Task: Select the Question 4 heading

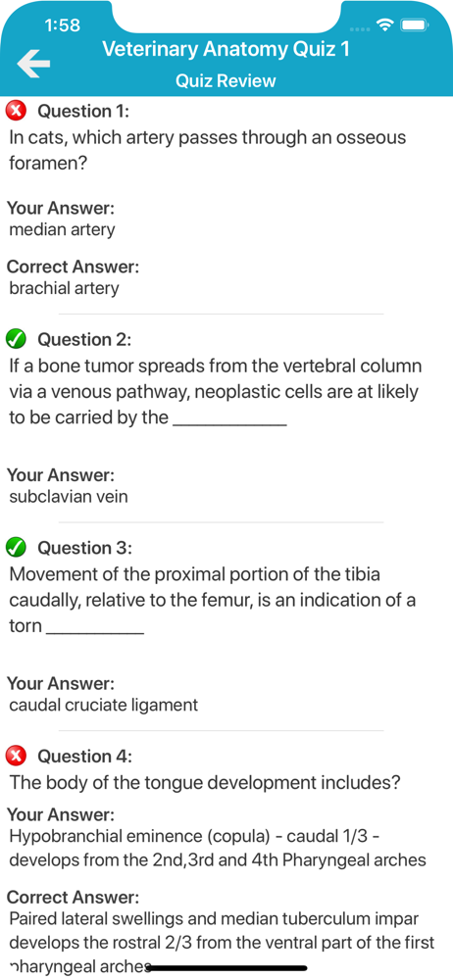Action: tap(85, 757)
